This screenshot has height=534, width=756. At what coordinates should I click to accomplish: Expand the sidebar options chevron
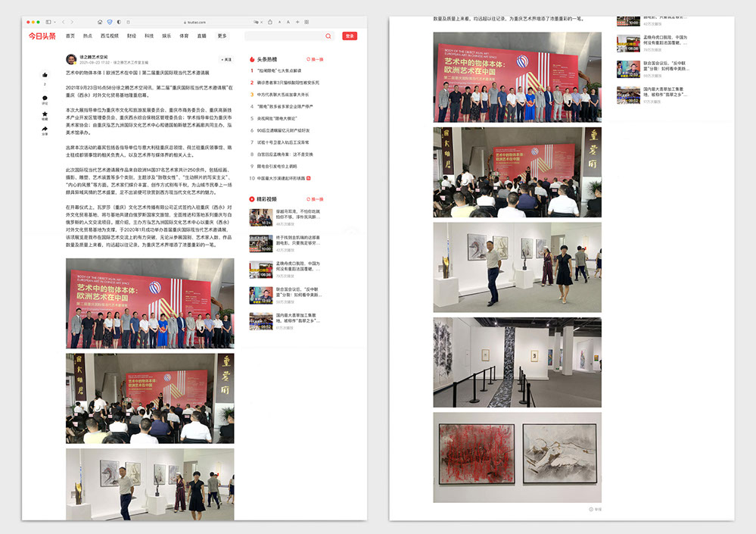54,22
